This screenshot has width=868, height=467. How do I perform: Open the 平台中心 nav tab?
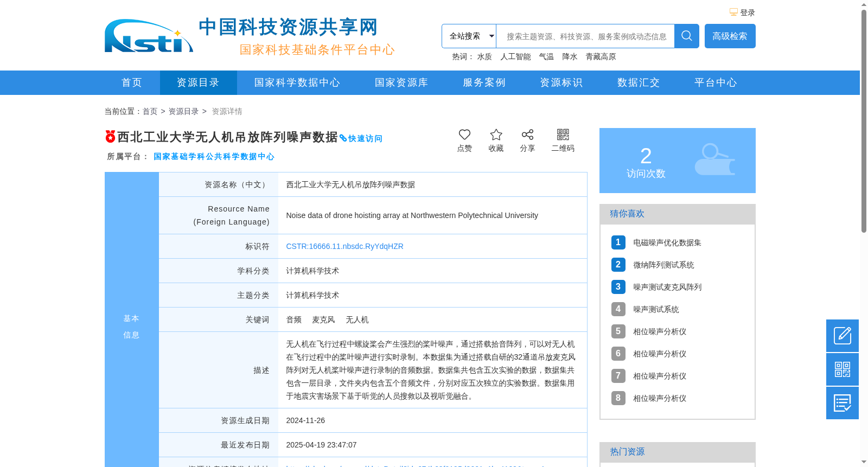pyautogui.click(x=716, y=82)
